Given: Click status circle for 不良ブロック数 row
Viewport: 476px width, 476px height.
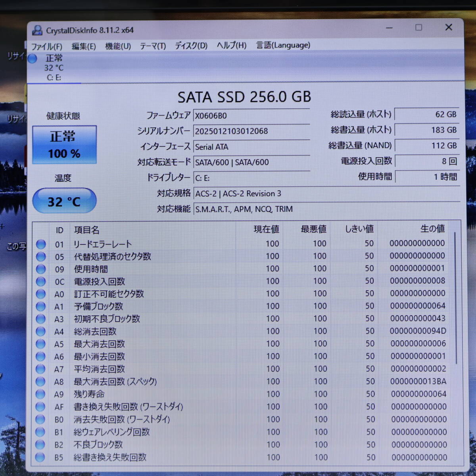Looking at the screenshot, I should point(40,445).
